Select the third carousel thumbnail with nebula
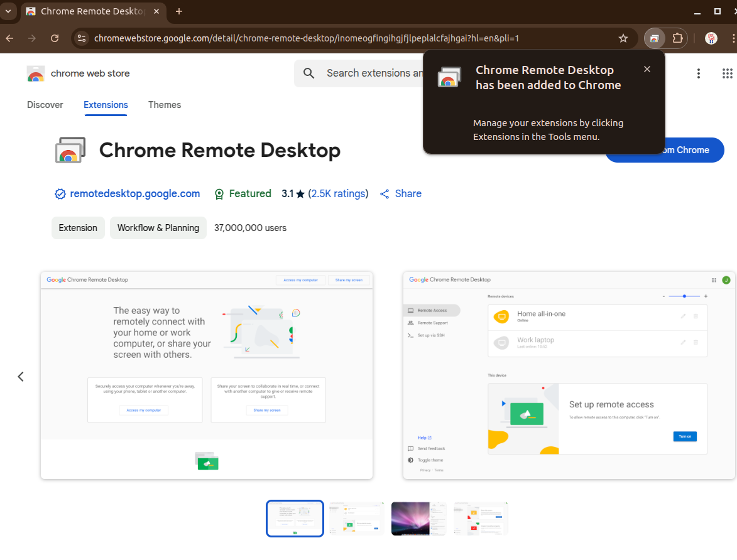737x560 pixels. 419,518
